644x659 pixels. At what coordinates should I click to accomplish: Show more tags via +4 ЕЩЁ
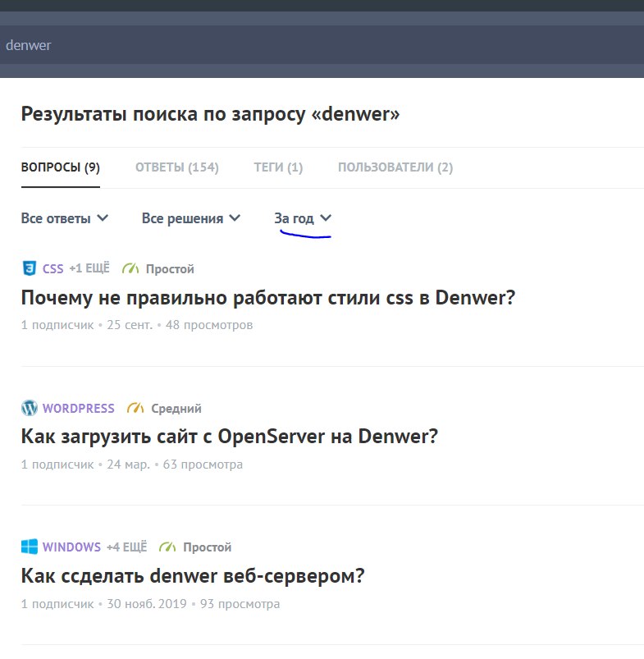pos(126,547)
